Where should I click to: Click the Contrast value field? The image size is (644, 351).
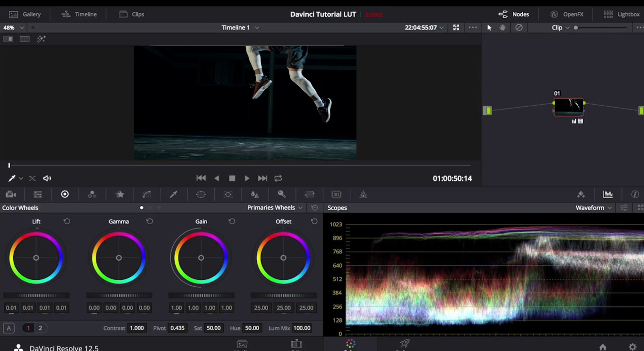(x=137, y=328)
